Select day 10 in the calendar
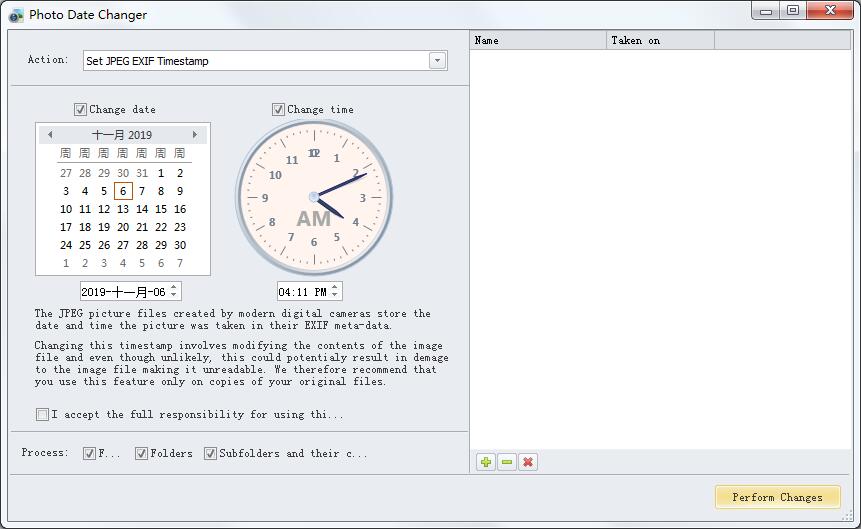The height and width of the screenshot is (529, 861). [66, 209]
